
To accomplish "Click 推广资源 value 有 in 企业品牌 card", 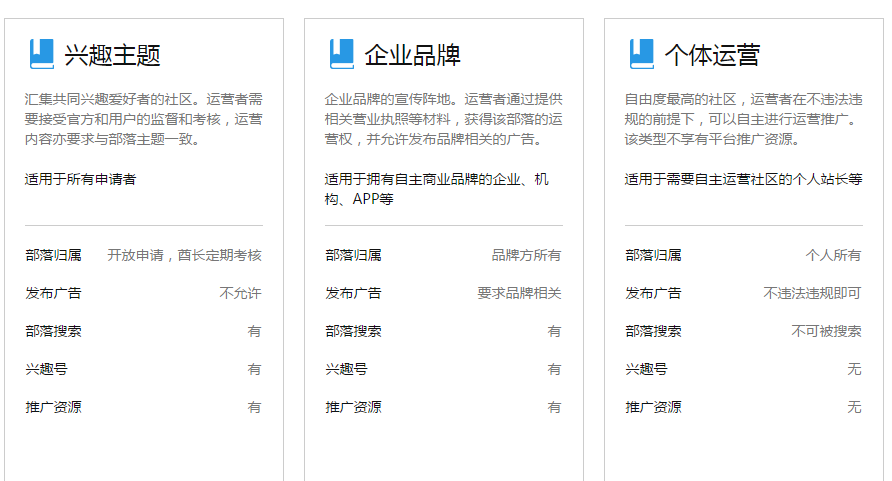I will coord(554,407).
